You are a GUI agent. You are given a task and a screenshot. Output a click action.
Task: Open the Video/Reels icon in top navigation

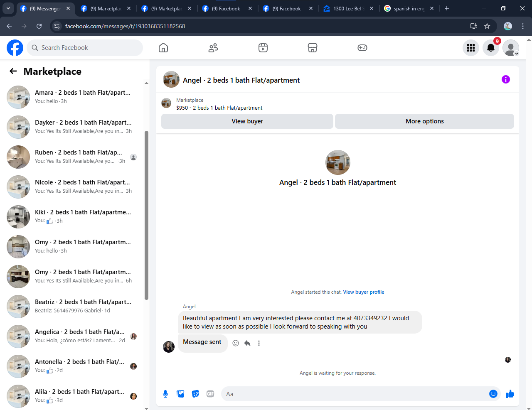click(263, 48)
